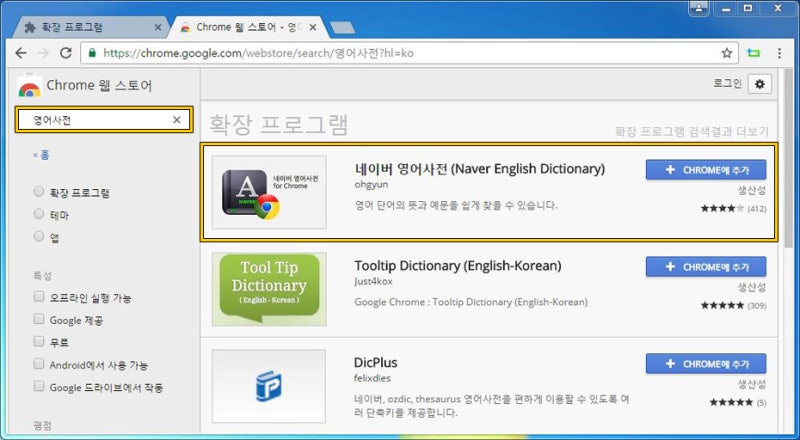Screen dimensions: 800x440
Task: Click the Chrome 웹 스토어 header text
Action: pos(99,85)
